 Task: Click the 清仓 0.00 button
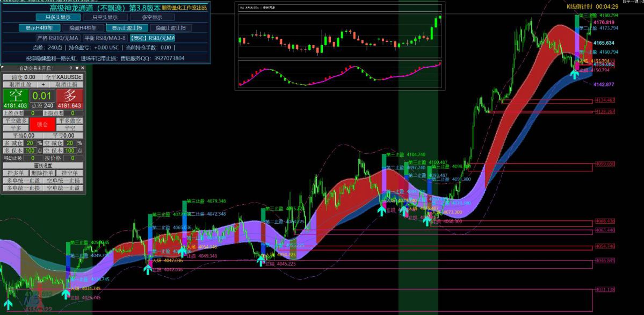tap(23, 77)
